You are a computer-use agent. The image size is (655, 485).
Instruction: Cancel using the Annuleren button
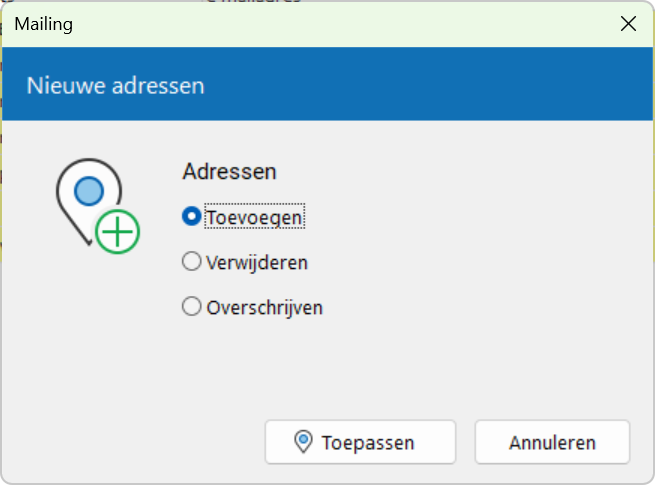(552, 442)
